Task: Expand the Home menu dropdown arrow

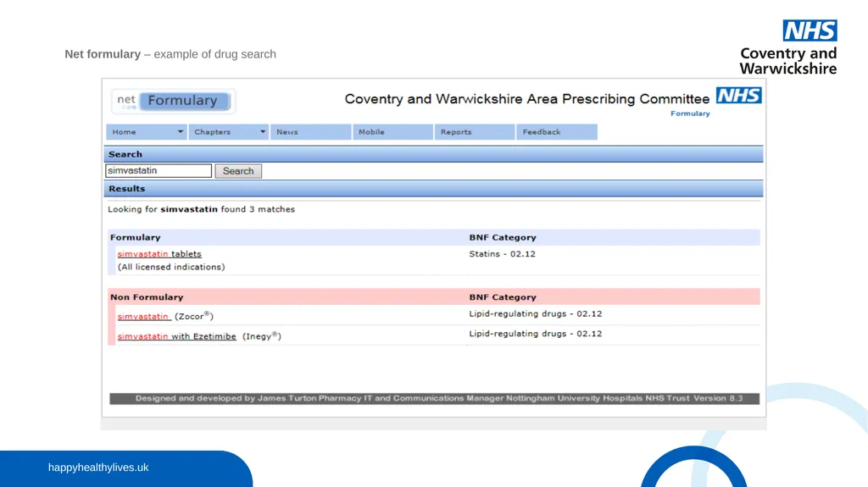Action: point(180,132)
